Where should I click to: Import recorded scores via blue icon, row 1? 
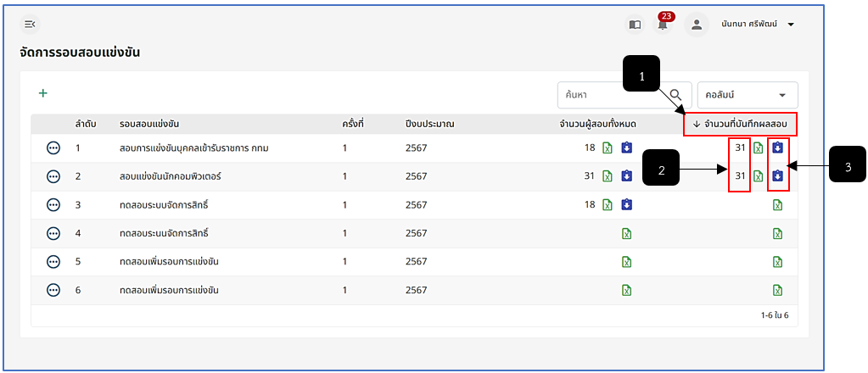[777, 148]
